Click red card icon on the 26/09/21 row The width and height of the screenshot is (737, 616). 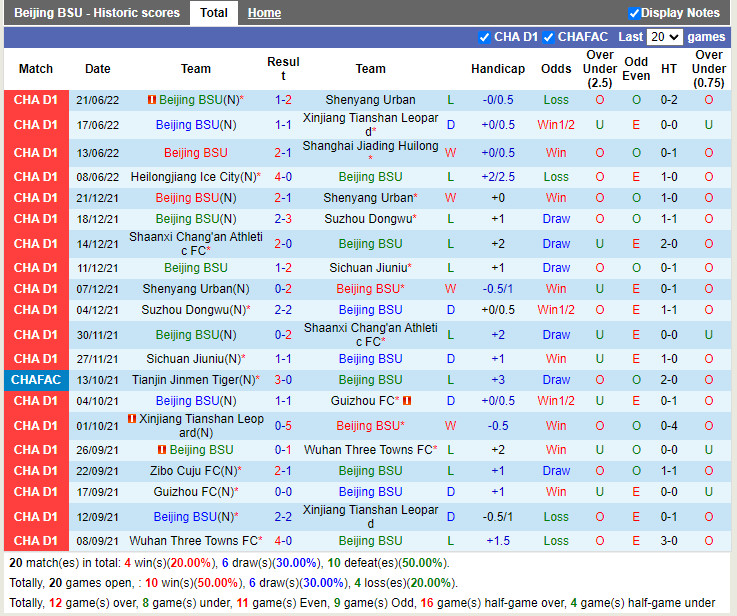coord(161,450)
